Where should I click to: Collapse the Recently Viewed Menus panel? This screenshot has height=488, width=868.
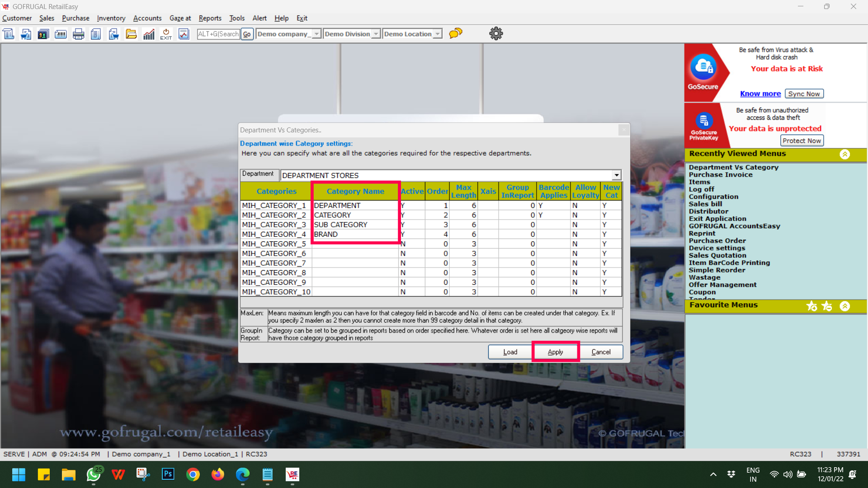pos(844,154)
